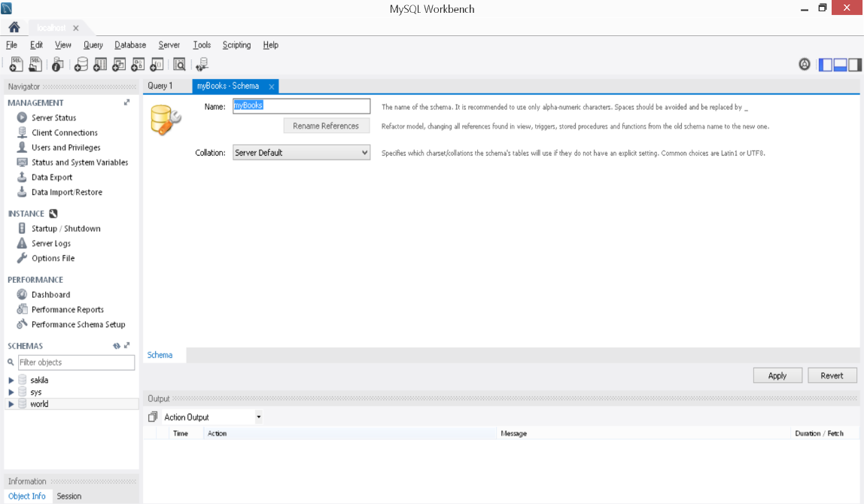Open the Help menu
The width and height of the screenshot is (864, 504).
[x=270, y=45]
